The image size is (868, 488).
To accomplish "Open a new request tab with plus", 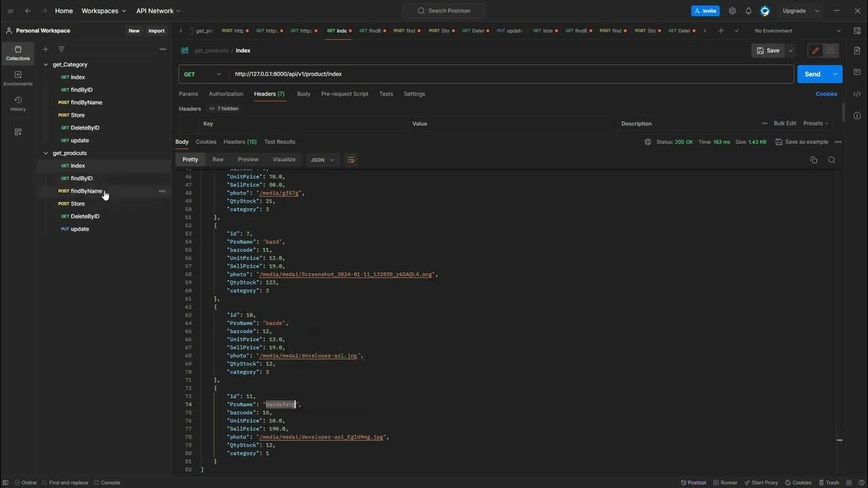I will coord(721,30).
